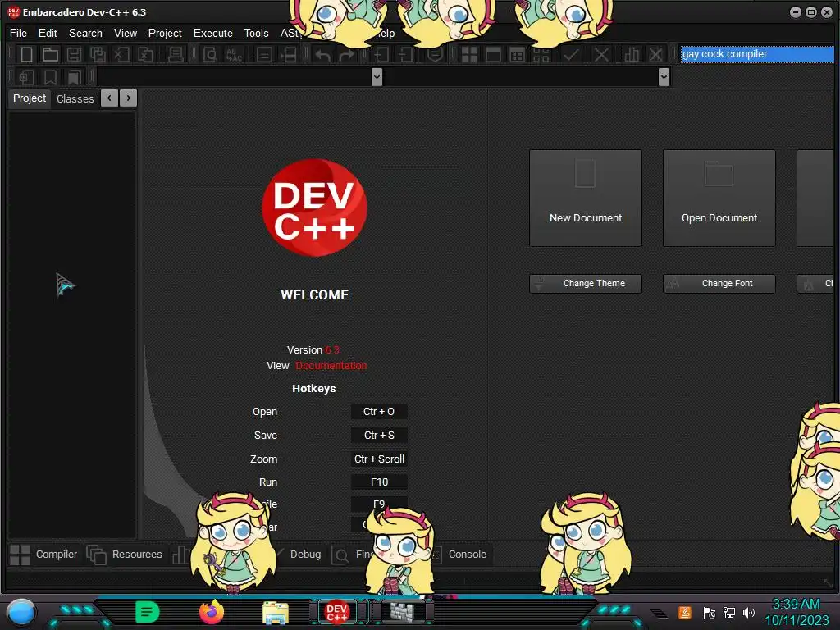Open the Execute menu
Screen dimensions: 840x630
213,33
